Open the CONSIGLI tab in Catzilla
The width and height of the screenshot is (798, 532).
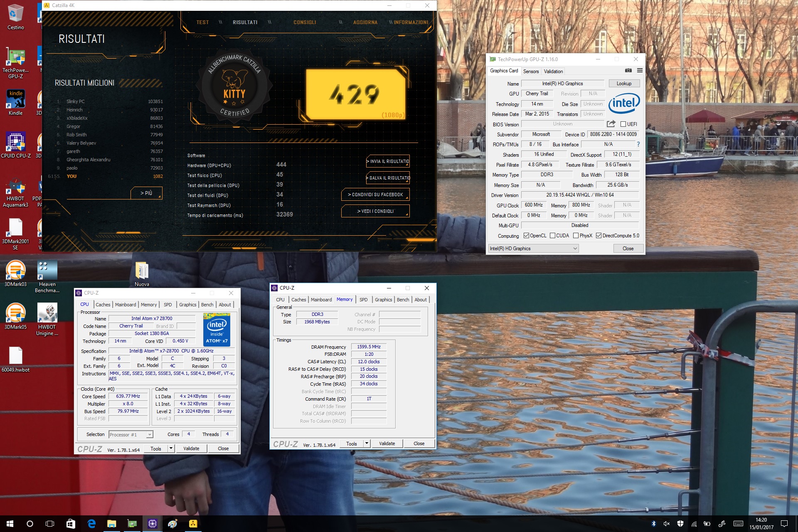(x=305, y=22)
